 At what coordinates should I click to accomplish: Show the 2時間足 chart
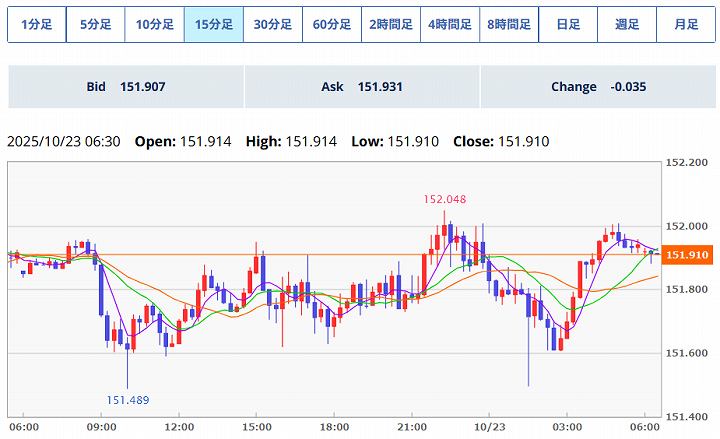pos(390,24)
